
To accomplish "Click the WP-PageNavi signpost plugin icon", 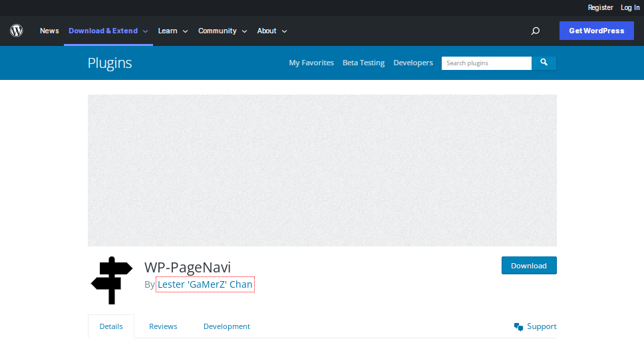I will [112, 280].
